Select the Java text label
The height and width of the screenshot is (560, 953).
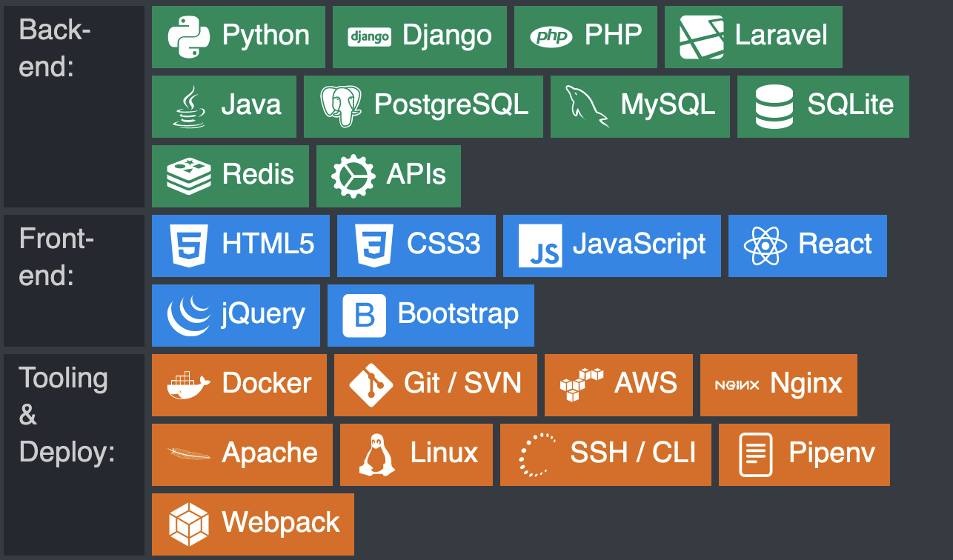251,105
